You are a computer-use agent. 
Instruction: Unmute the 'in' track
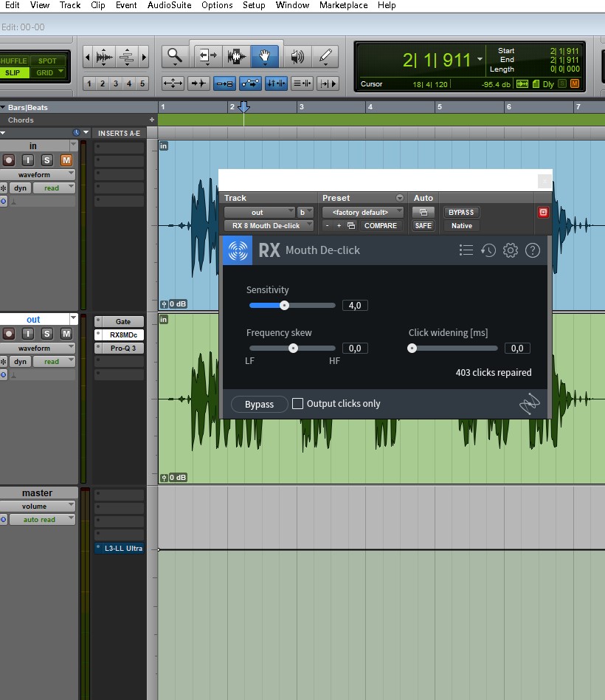coord(66,160)
